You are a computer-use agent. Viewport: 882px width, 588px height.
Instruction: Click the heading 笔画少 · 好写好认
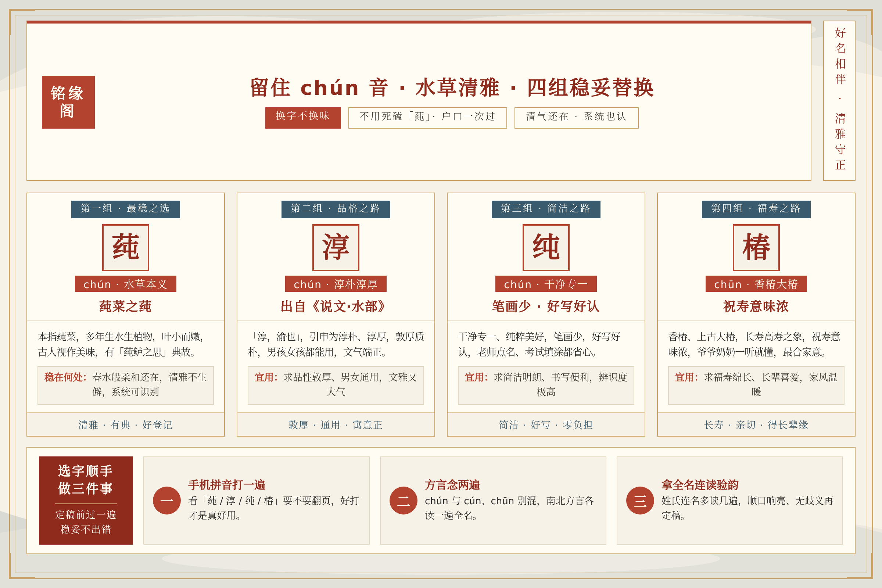(546, 306)
